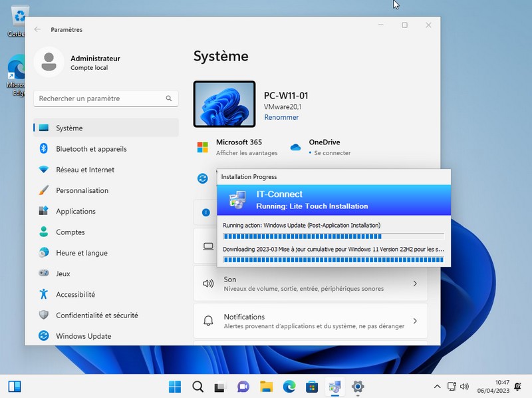Open the Widgets button on taskbar

coord(15,387)
